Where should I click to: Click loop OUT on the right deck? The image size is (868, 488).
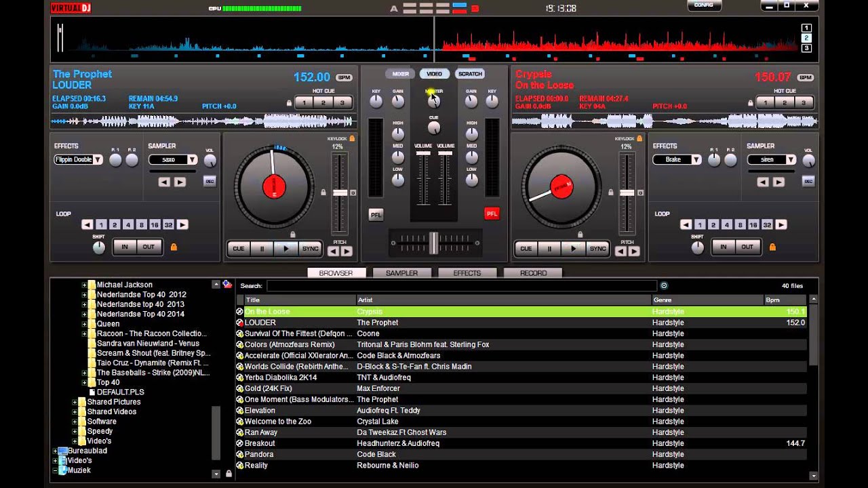[x=747, y=247]
